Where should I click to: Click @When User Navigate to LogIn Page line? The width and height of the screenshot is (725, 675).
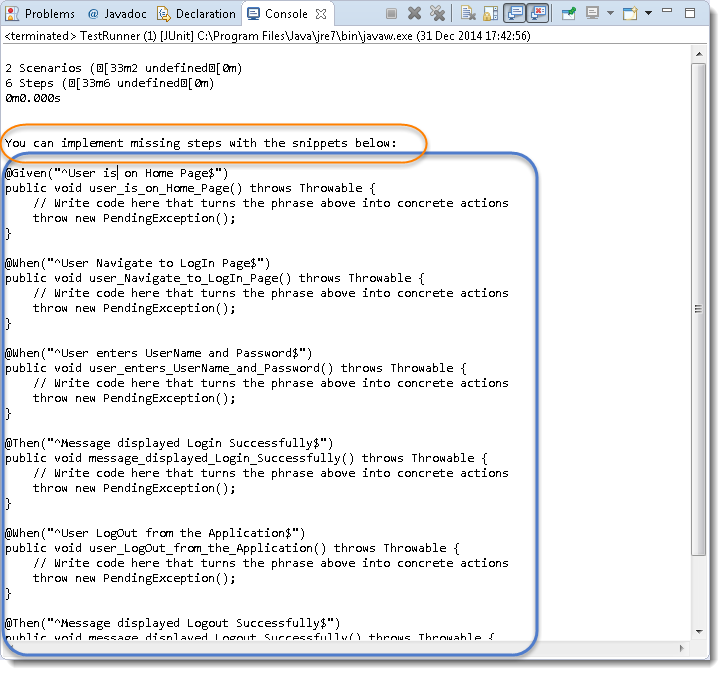point(137,264)
